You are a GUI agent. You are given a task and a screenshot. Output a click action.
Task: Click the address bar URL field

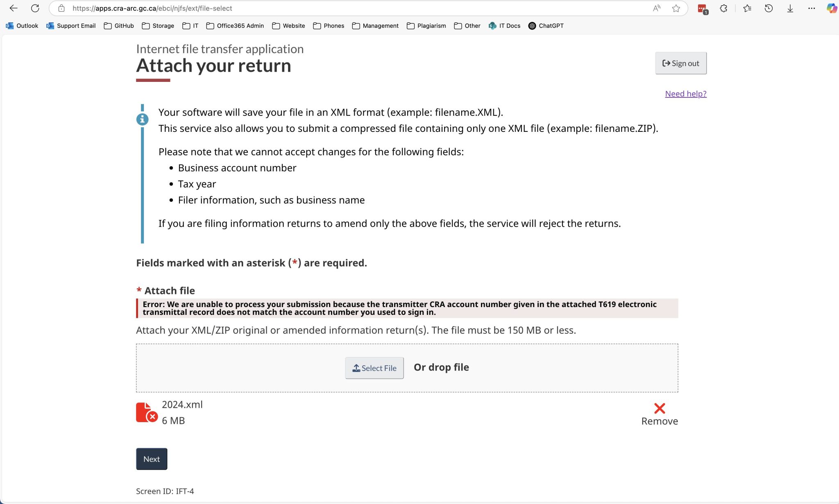click(x=328, y=8)
